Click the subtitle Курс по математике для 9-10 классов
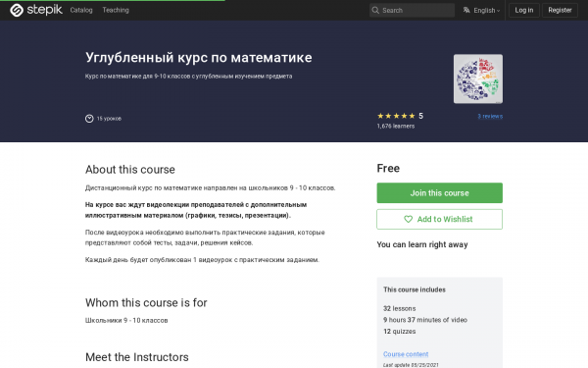 coord(188,77)
